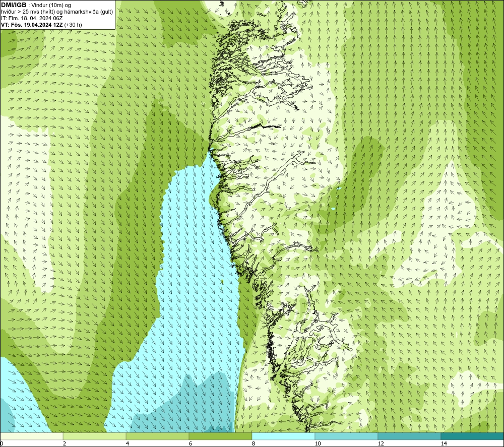Click the 10-12 m/s cyan legend swatch
This screenshot has width=504, height=447.
[347, 436]
